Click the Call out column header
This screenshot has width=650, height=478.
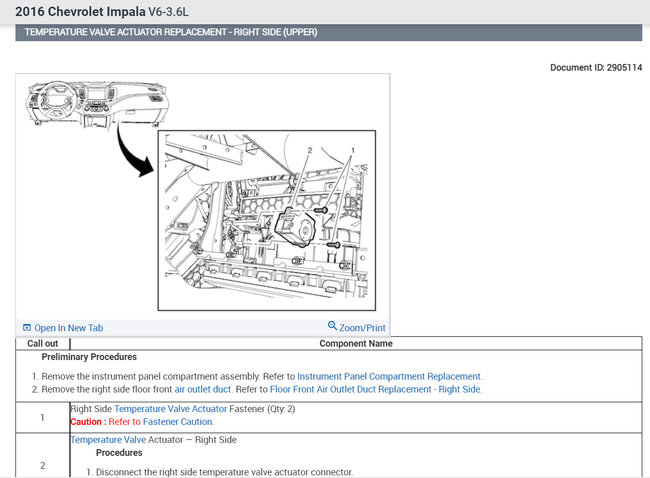43,344
